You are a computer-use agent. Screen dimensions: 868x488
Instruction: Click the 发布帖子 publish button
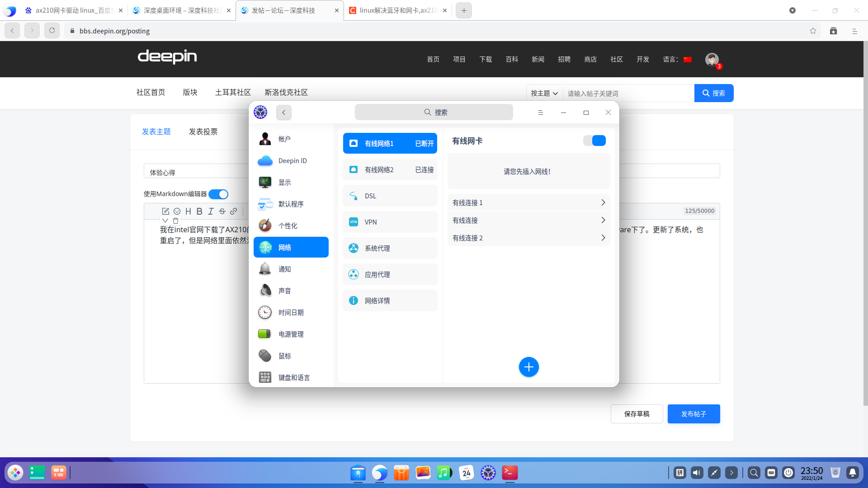pyautogui.click(x=694, y=413)
